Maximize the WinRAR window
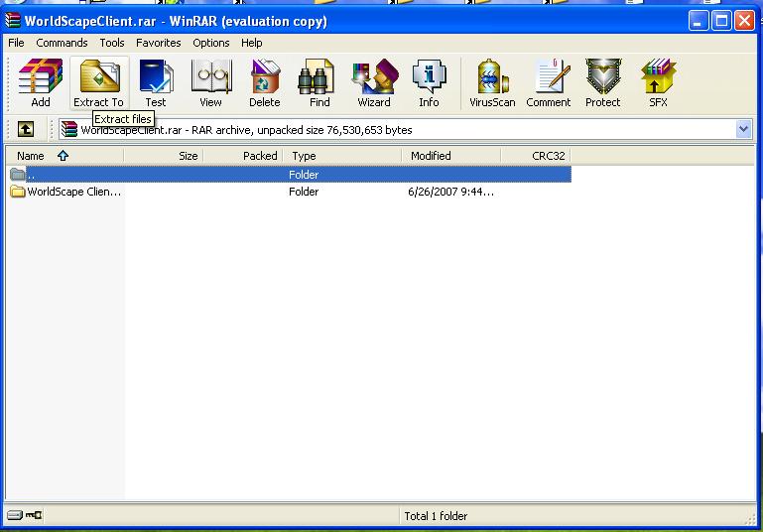Screen dimensions: 763x532 (x=721, y=21)
